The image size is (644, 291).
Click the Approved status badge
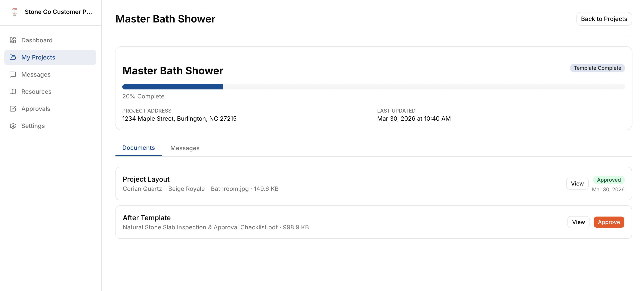click(x=609, y=180)
